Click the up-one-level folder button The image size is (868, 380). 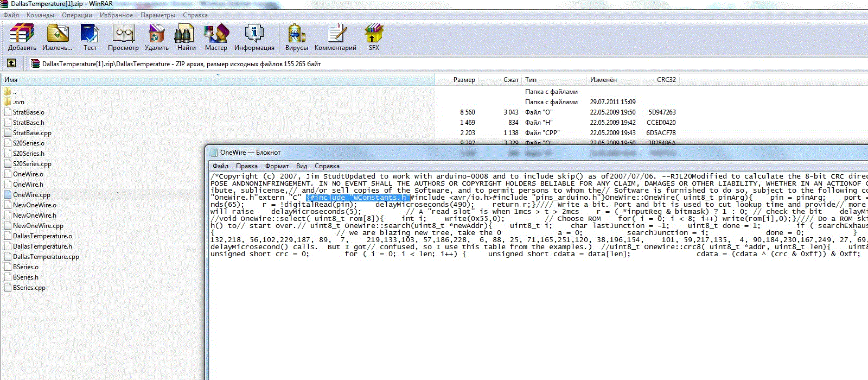[11, 64]
